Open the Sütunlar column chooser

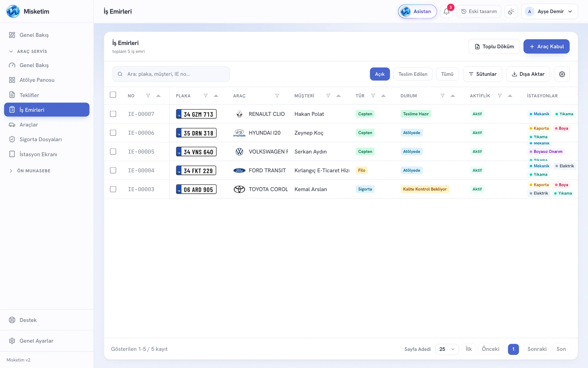pos(482,74)
